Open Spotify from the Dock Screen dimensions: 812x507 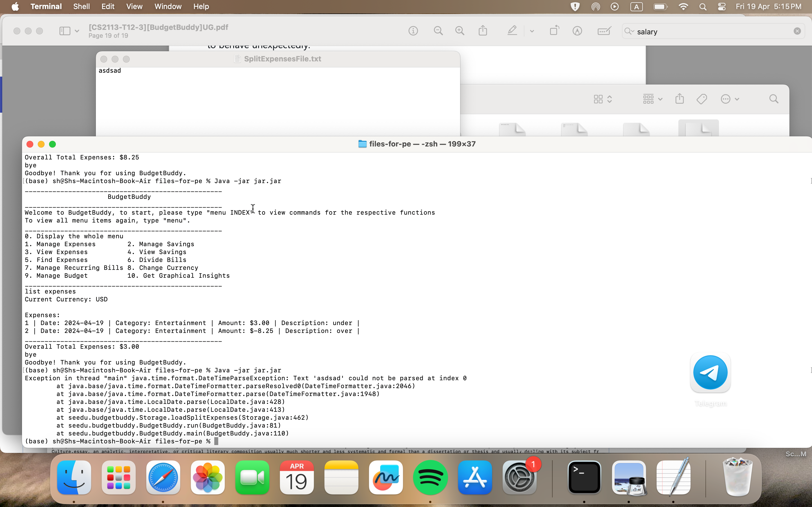click(430, 477)
